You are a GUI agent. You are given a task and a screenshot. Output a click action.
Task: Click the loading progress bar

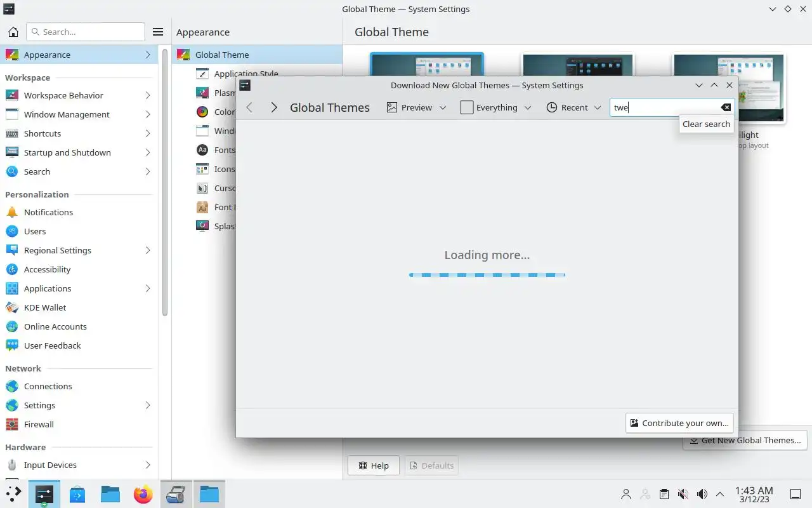tap(487, 275)
